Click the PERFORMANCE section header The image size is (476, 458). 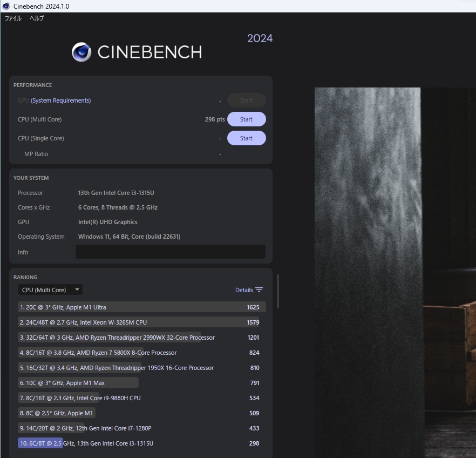(33, 85)
